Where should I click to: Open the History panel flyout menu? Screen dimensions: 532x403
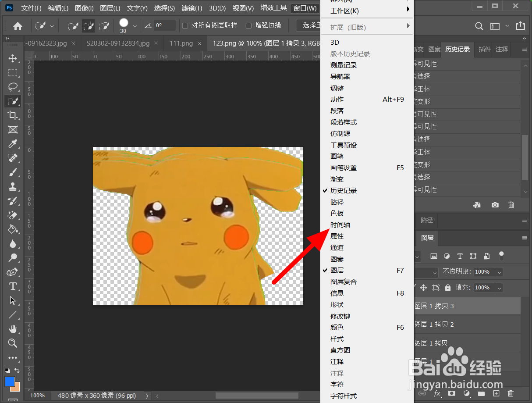524,50
